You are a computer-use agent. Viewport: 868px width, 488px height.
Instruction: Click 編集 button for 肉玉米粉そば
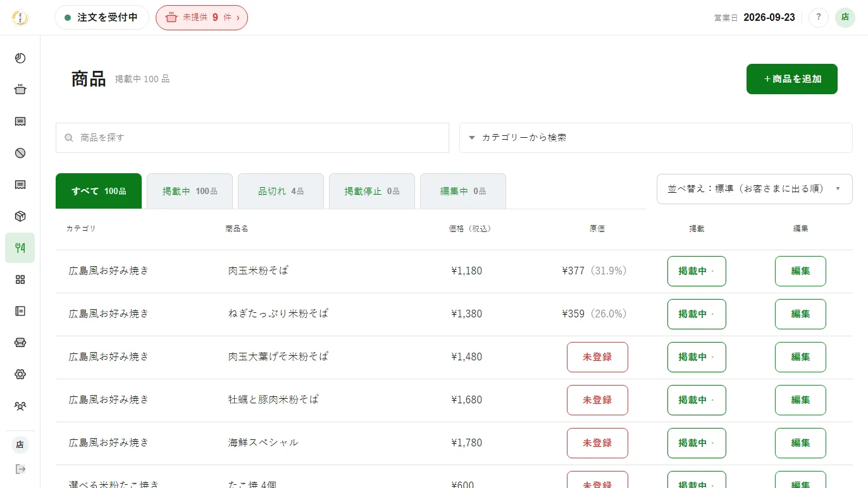(x=800, y=271)
